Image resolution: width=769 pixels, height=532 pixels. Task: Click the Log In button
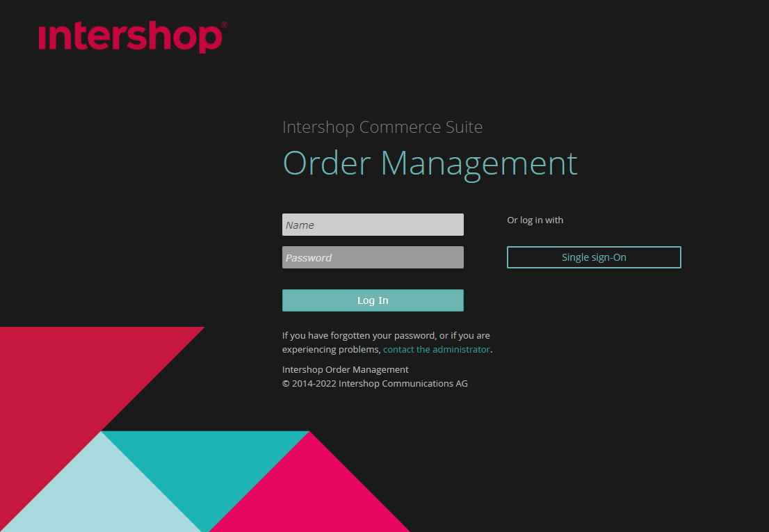coord(373,300)
